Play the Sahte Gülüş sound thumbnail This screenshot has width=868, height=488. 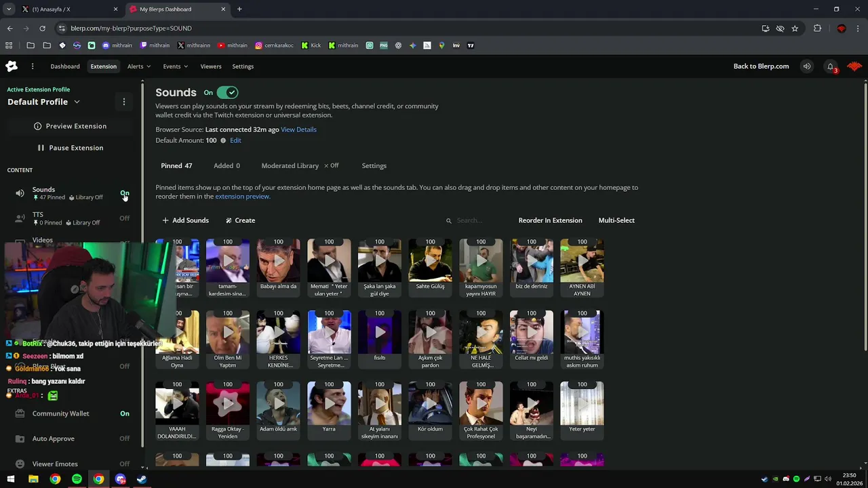pos(430,260)
